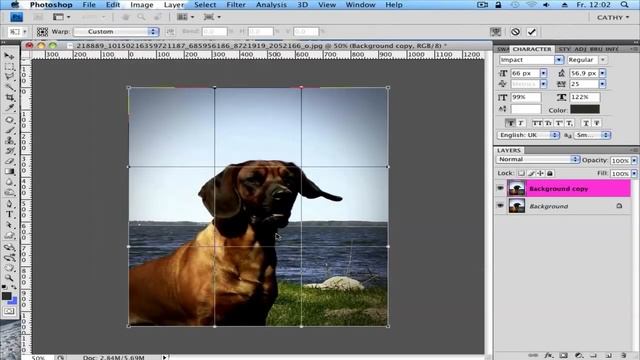Enable All Caps text style

click(x=537, y=123)
